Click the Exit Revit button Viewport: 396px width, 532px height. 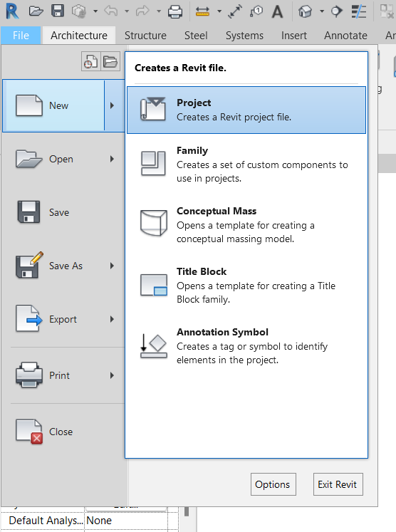coord(338,484)
